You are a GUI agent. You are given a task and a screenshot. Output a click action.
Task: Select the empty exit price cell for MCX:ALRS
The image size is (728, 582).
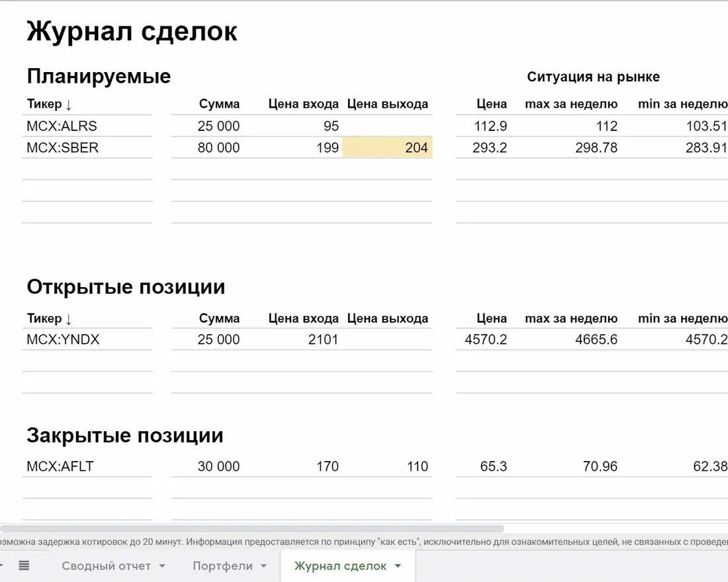(x=387, y=126)
